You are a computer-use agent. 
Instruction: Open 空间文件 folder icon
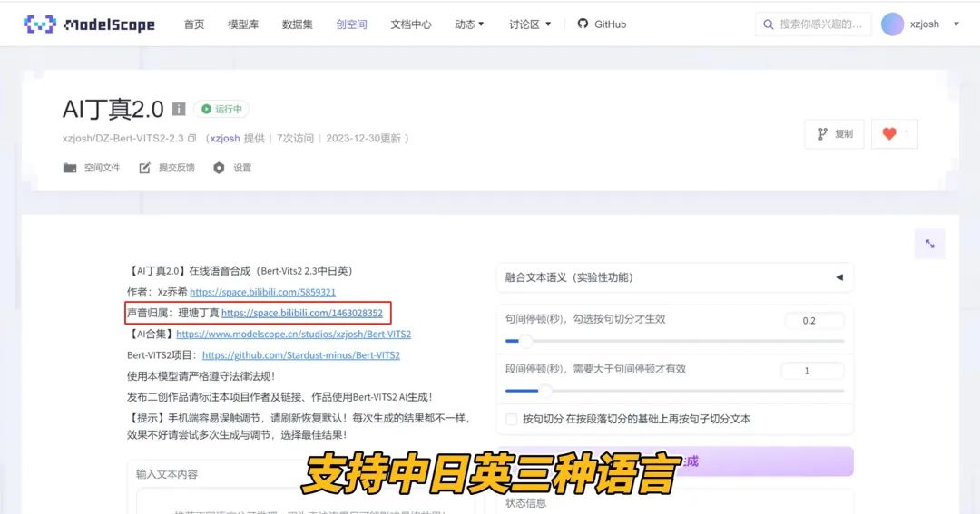point(70,168)
